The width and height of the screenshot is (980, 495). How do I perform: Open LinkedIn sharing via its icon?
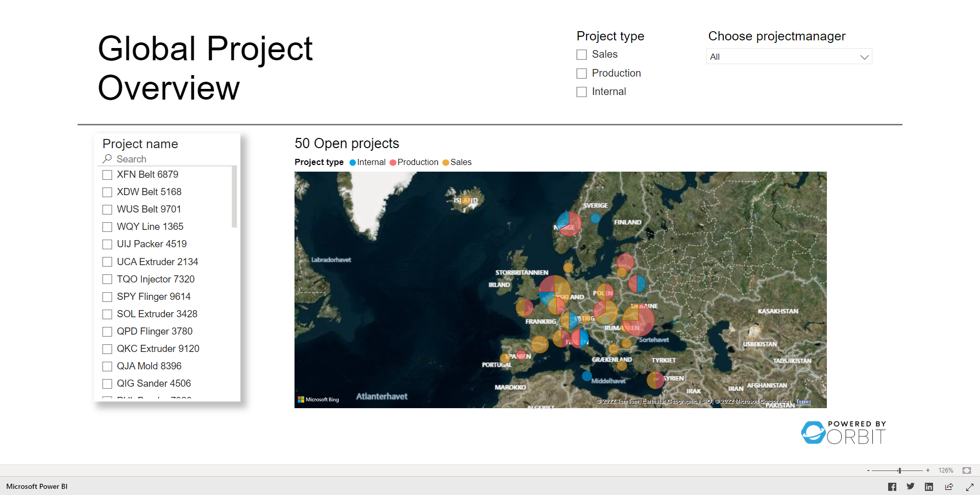[929, 486]
